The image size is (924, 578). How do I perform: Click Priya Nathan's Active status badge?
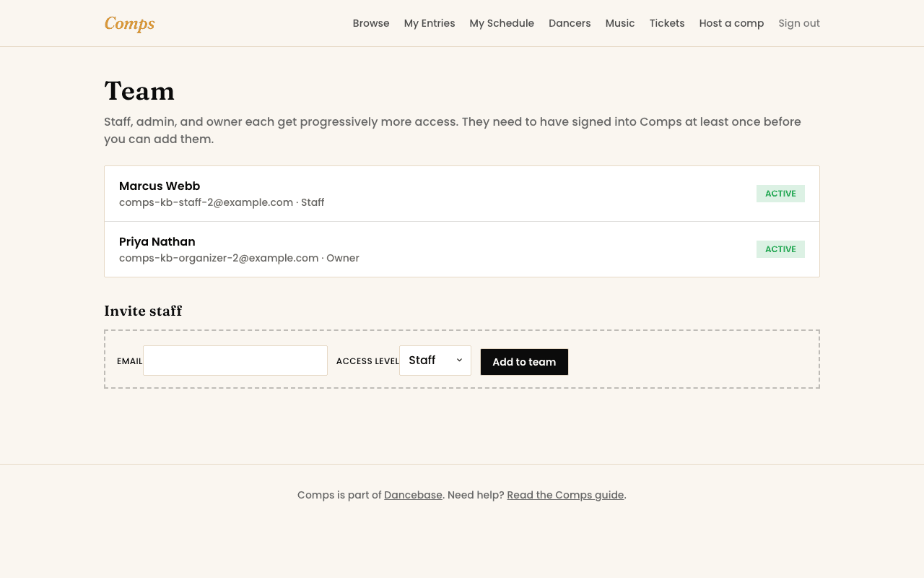780,249
